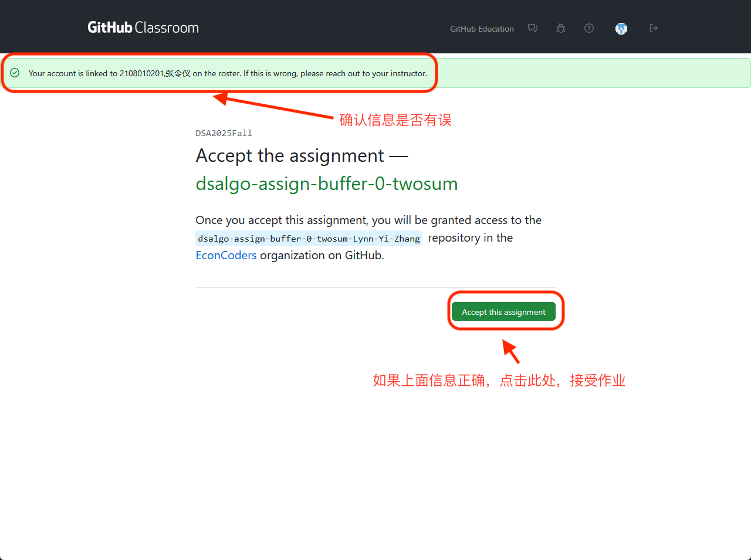Open GitHub Education in the header

click(x=482, y=29)
